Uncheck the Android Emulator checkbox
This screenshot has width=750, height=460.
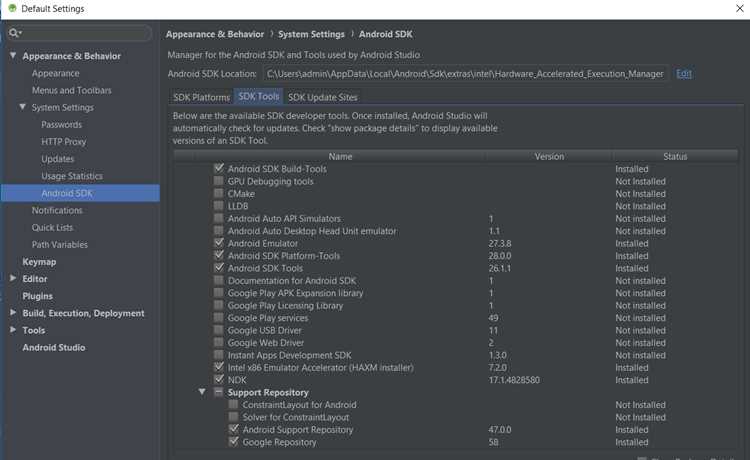click(219, 243)
